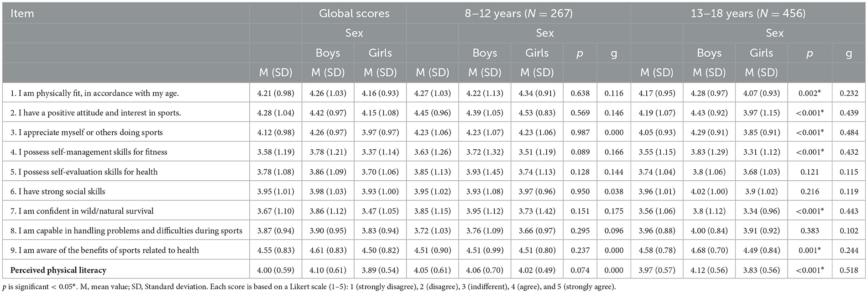
Task: Select "0.484" effect size in item 3 row
Action: (849, 132)
